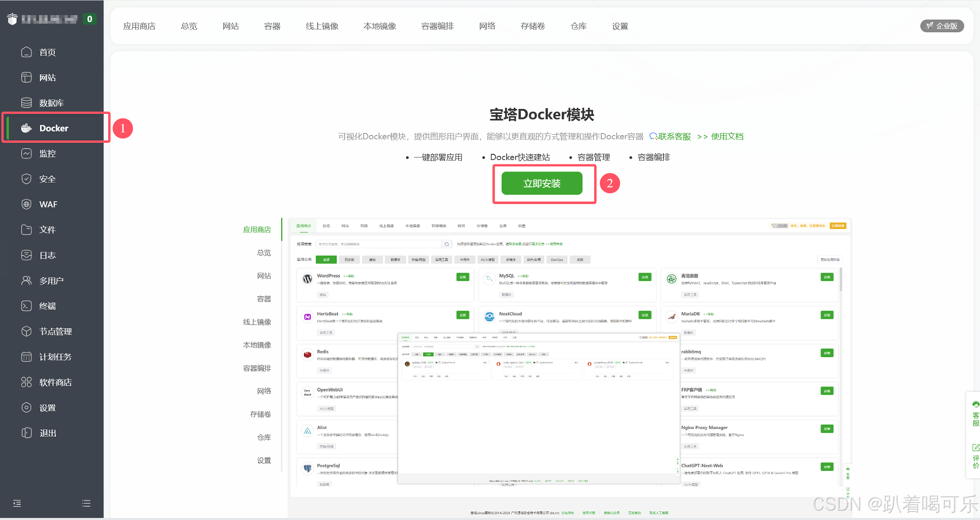Switch to 网站 tab in top navigation
The image size is (980, 520).
(x=231, y=26)
